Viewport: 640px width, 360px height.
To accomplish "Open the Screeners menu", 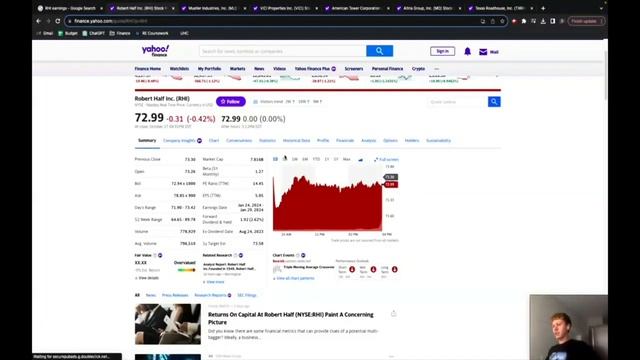I will pyautogui.click(x=353, y=69).
